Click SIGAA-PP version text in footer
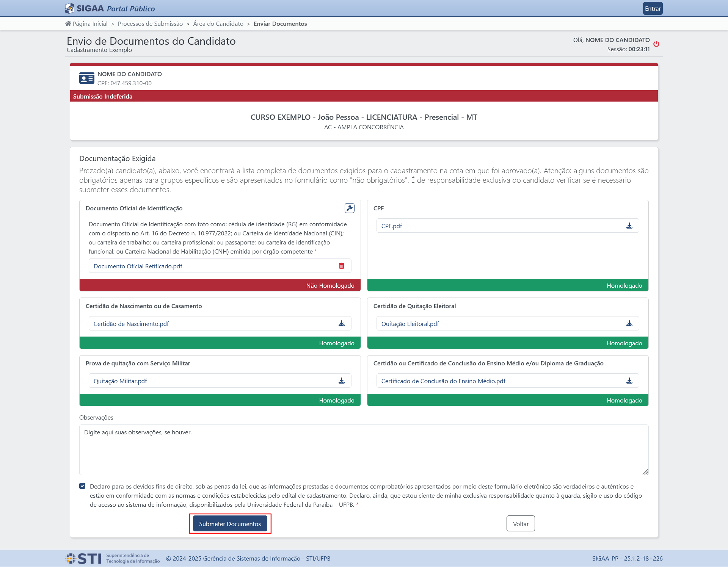This screenshot has width=728, height=567. pyautogui.click(x=627, y=558)
